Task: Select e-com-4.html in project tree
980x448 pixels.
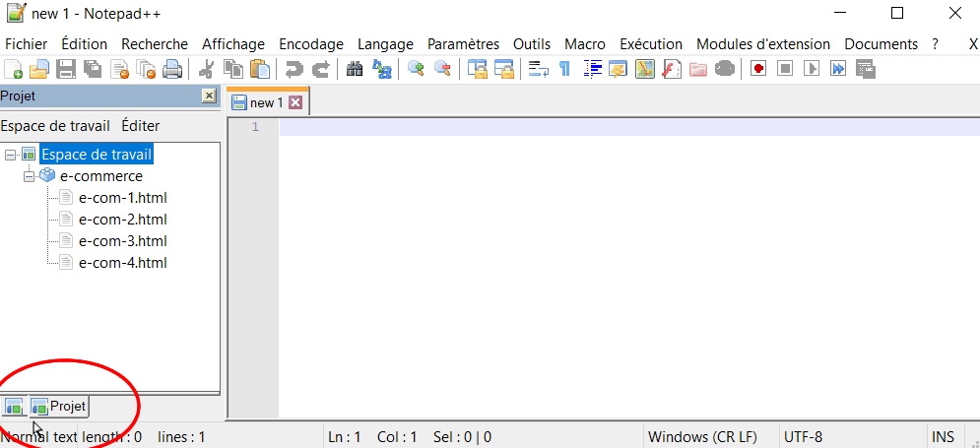Action: 123,263
